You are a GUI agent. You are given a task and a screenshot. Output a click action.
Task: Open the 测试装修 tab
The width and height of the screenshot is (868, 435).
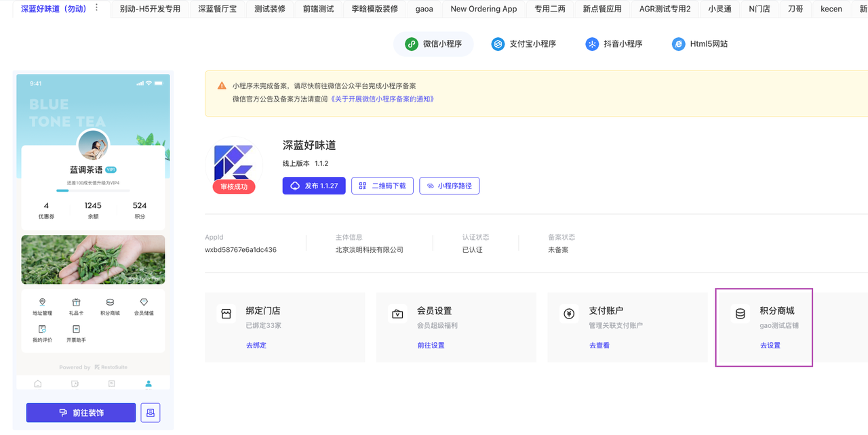270,9
